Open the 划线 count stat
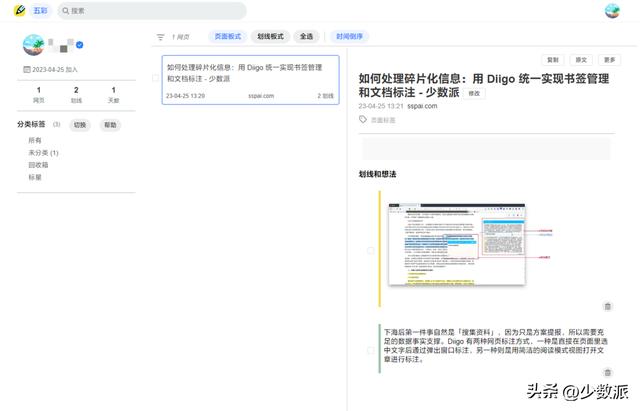Viewport: 640px width, 411px height. [76, 95]
